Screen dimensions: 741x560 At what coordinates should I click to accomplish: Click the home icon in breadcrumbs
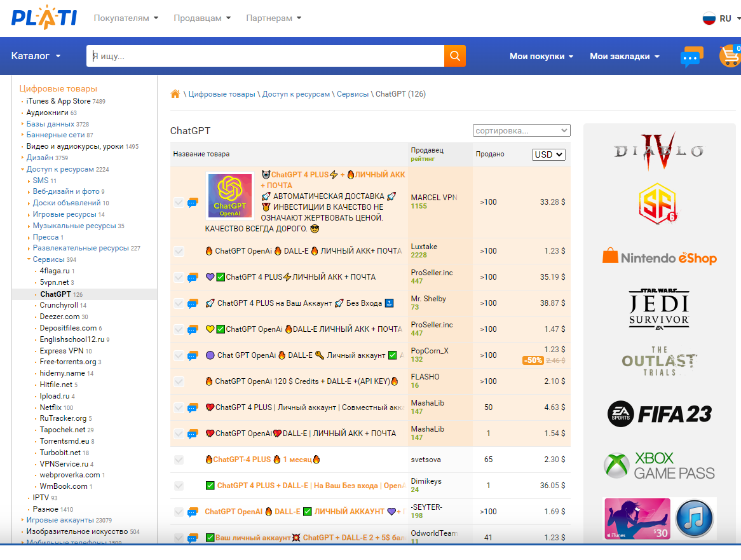point(175,94)
